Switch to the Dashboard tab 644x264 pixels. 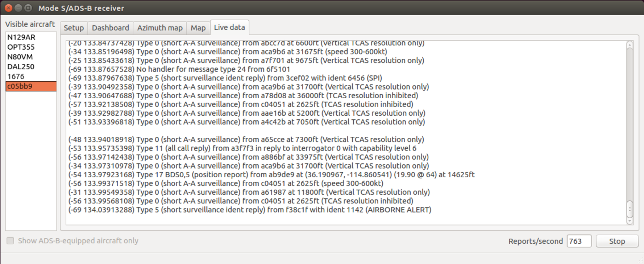(110, 28)
